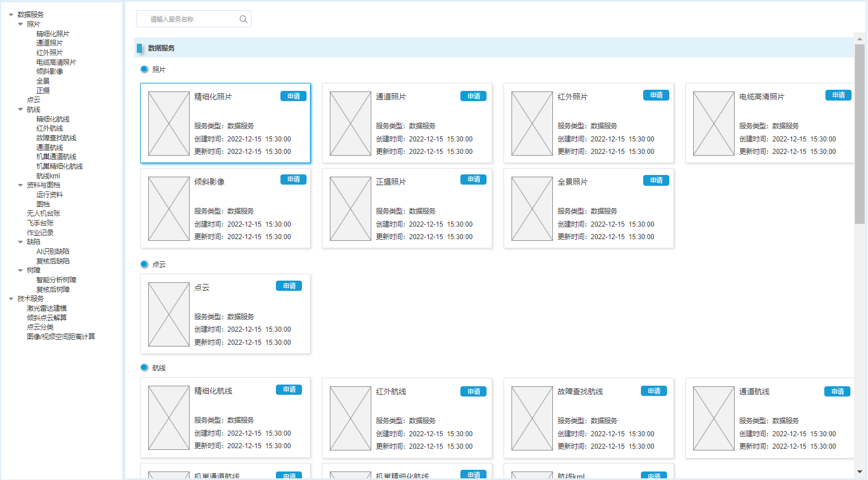Apply for 红外照片 service
Viewport: 868px width, 480px height.
coord(656,95)
